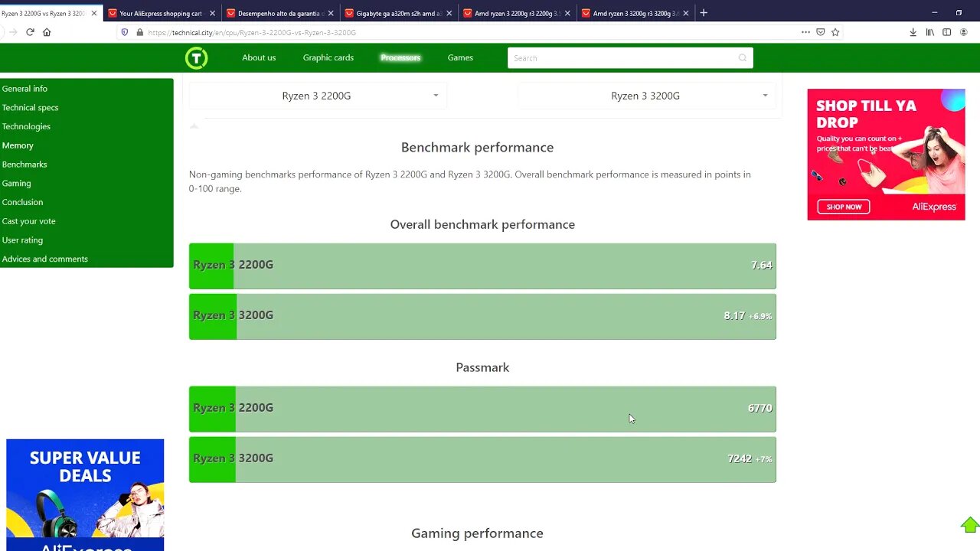Open About us page

tap(259, 58)
